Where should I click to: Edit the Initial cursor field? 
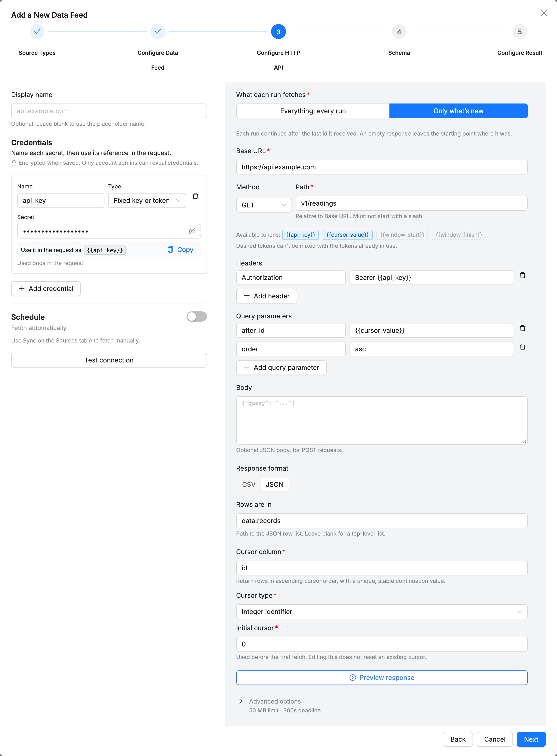(382, 644)
